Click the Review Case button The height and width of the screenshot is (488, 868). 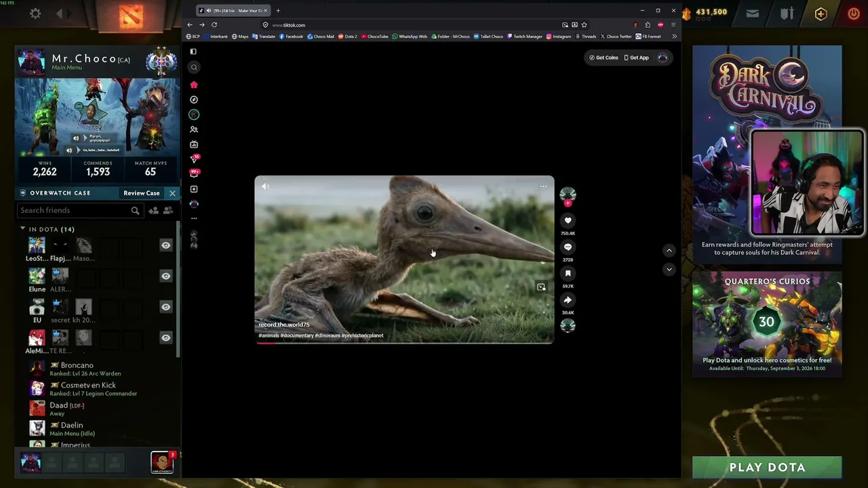tap(142, 193)
